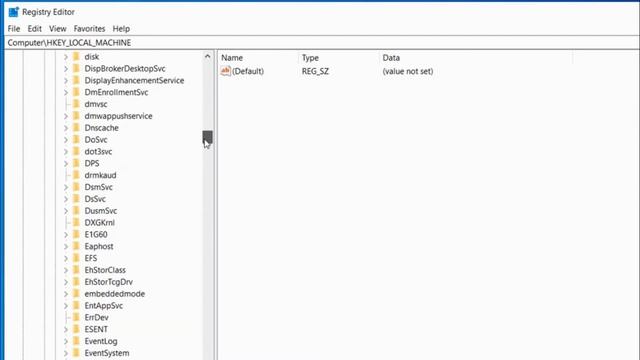Click the Eaphost folder icon

pyautogui.click(x=76, y=246)
